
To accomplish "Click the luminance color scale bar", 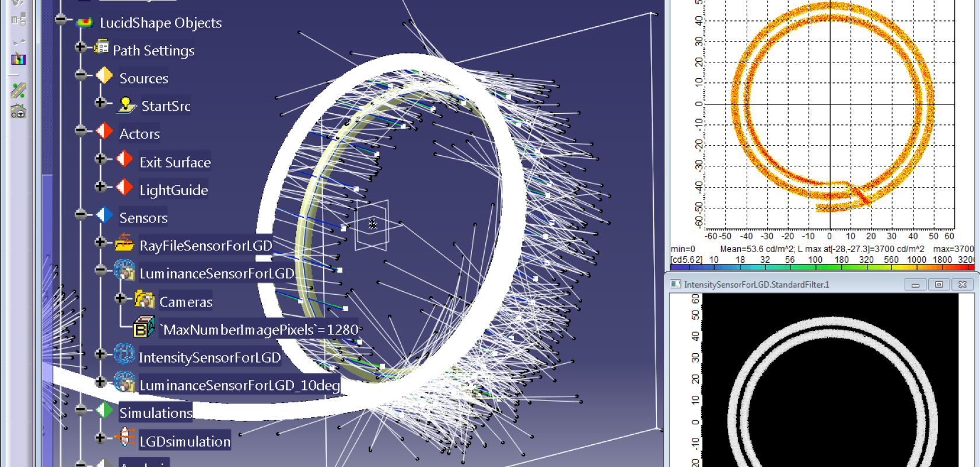I will tap(822, 267).
